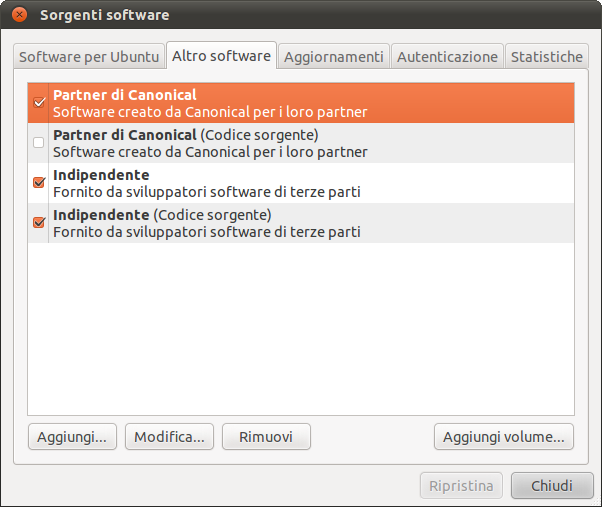
Task: Click the Aggiungi... button
Action: [72, 437]
